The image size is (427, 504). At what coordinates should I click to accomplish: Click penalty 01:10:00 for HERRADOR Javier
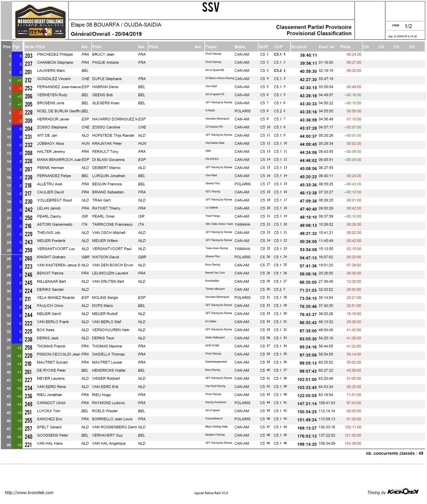tap(354, 119)
